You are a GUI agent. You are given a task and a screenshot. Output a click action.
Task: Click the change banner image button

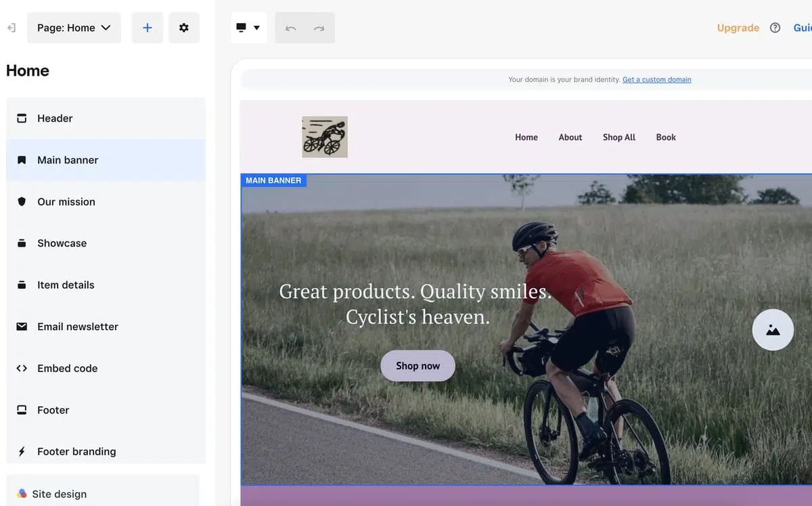(772, 330)
